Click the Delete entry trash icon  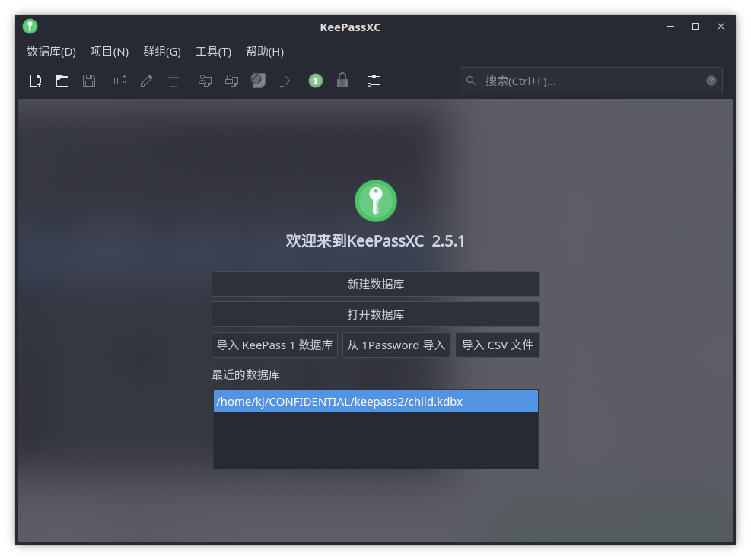tap(173, 81)
